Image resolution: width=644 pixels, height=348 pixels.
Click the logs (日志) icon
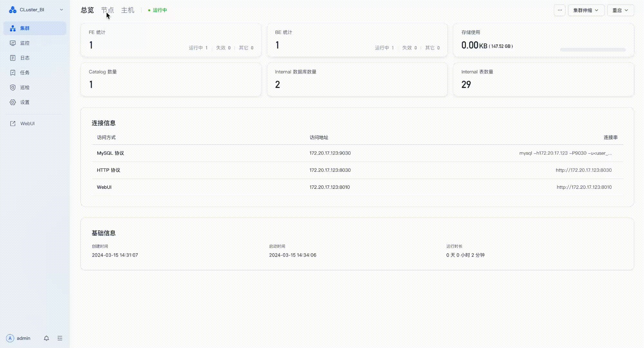click(x=13, y=58)
